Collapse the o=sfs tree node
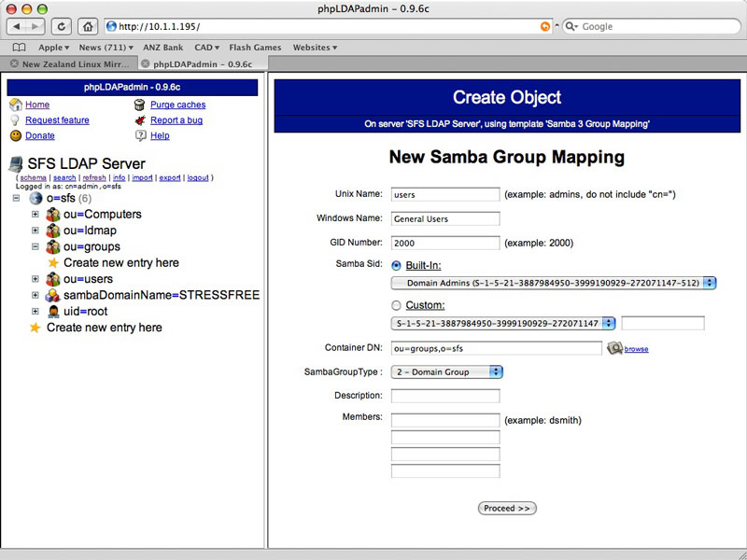Screen dimensions: 747x560 click(x=15, y=198)
